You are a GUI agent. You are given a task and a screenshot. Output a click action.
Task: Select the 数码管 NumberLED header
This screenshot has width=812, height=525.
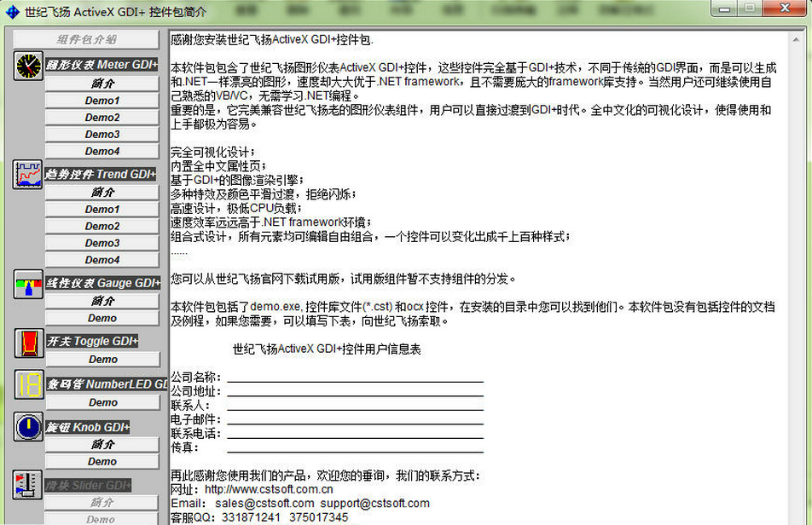tap(107, 384)
